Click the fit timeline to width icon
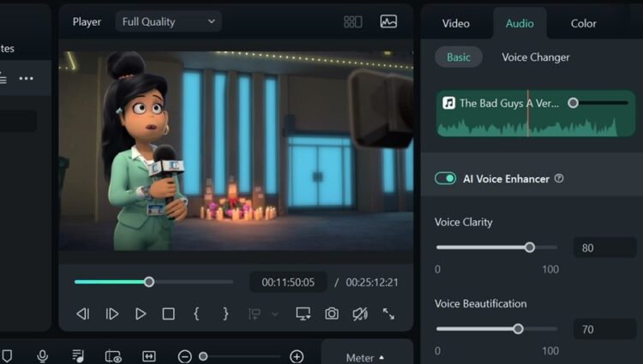 click(149, 356)
